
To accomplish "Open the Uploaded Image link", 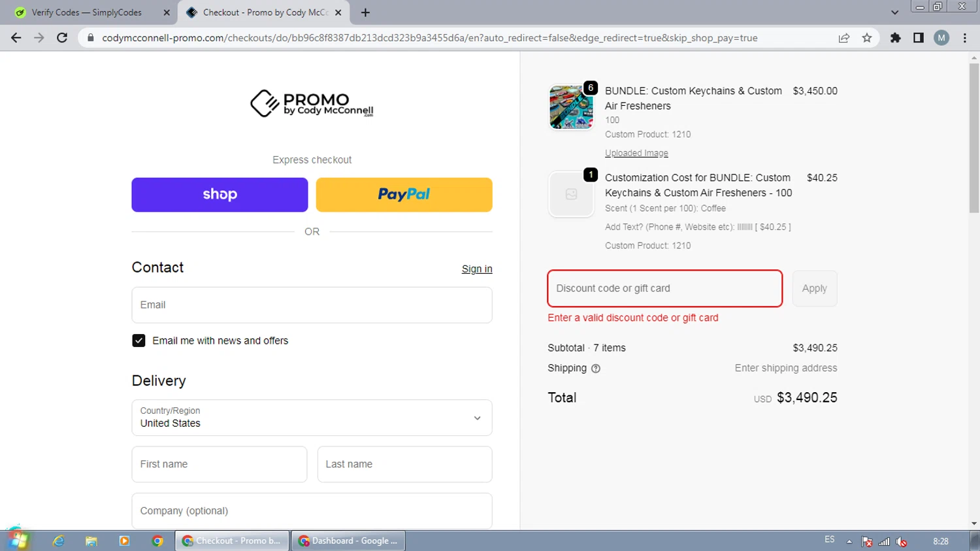I will 636,153.
